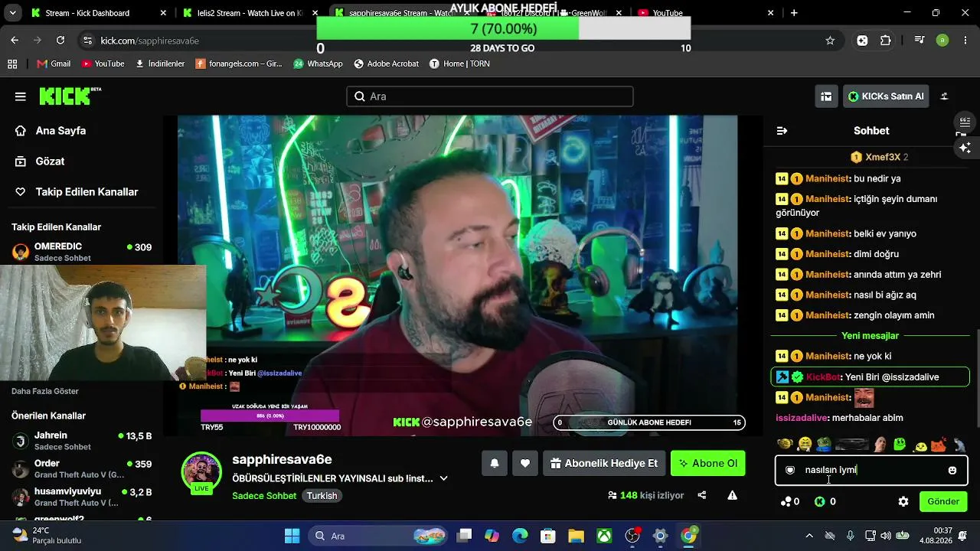
Task: Open Microsoft Edge from the taskbar
Action: pyautogui.click(x=520, y=536)
